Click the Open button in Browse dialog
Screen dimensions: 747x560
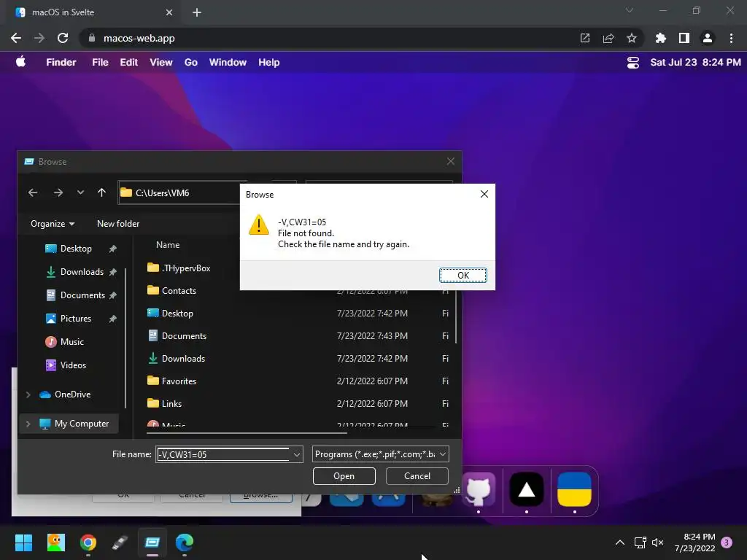click(x=344, y=476)
